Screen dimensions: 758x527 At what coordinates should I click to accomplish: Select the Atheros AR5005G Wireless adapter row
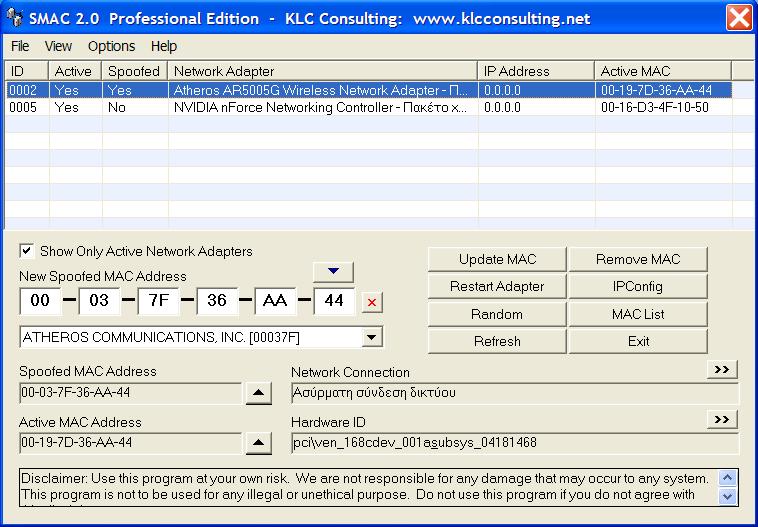pyautogui.click(x=368, y=90)
